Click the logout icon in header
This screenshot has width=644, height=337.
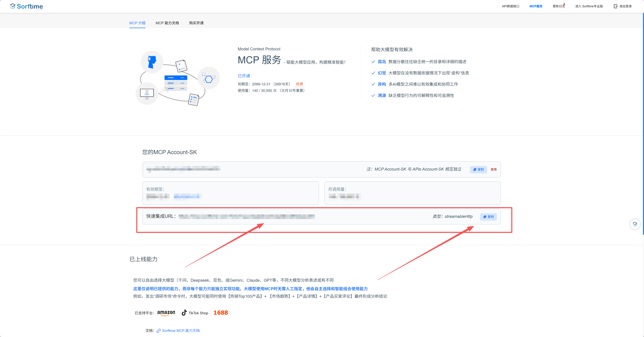pyautogui.click(x=615, y=6)
